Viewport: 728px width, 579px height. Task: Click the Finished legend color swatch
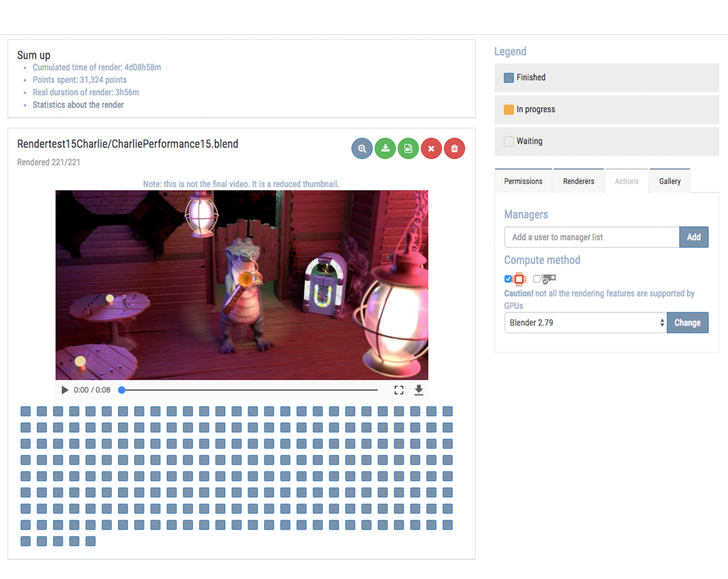[x=509, y=78]
